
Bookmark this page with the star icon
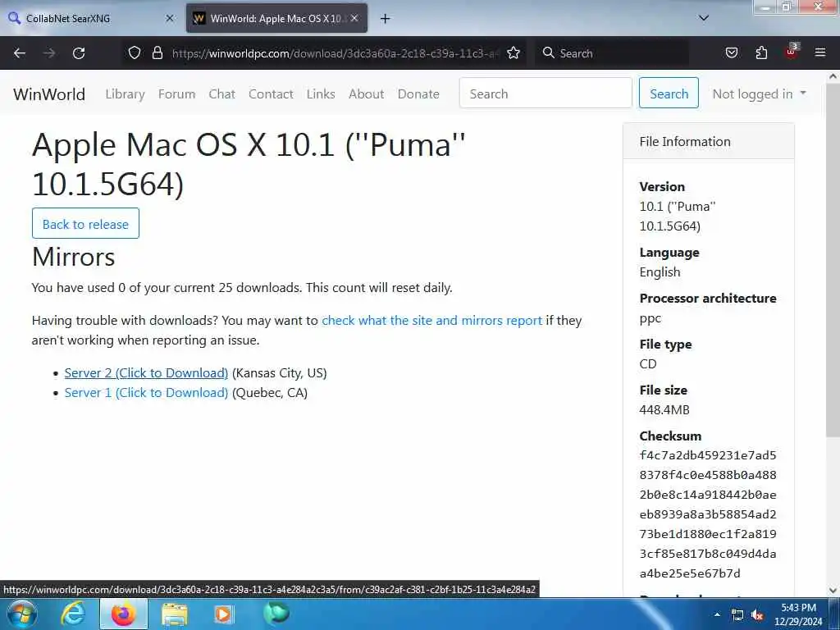pyautogui.click(x=514, y=52)
